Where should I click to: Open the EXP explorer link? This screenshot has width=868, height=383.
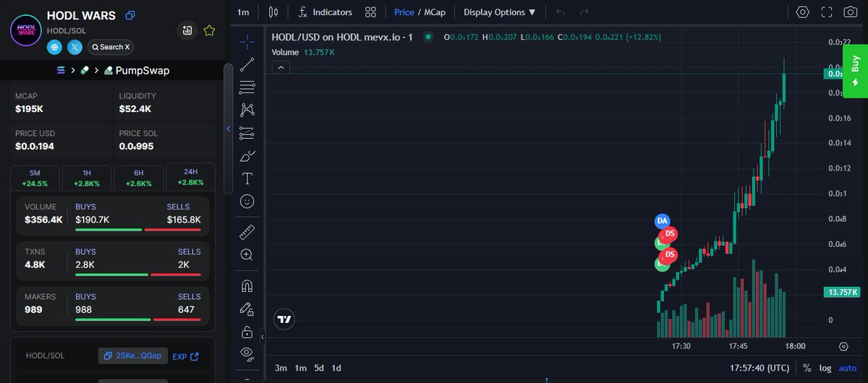[x=185, y=356]
